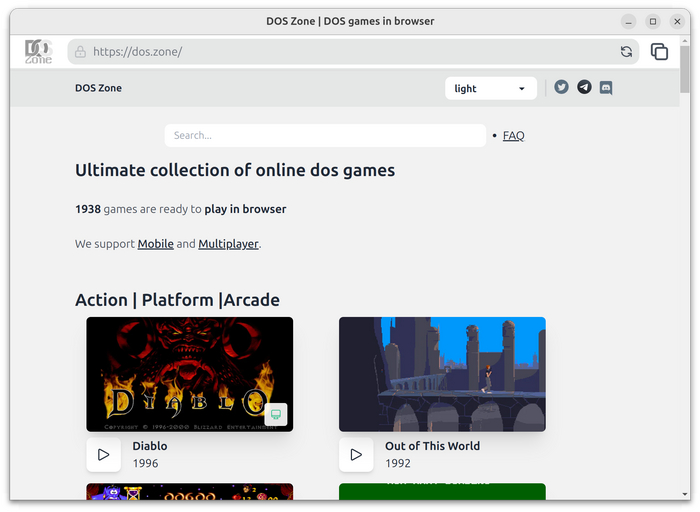
Task: Follow the Multiplayer link
Action: (x=228, y=244)
